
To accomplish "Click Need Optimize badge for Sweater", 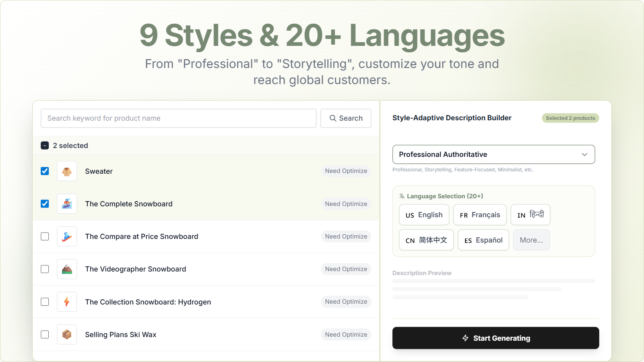I will click(346, 171).
